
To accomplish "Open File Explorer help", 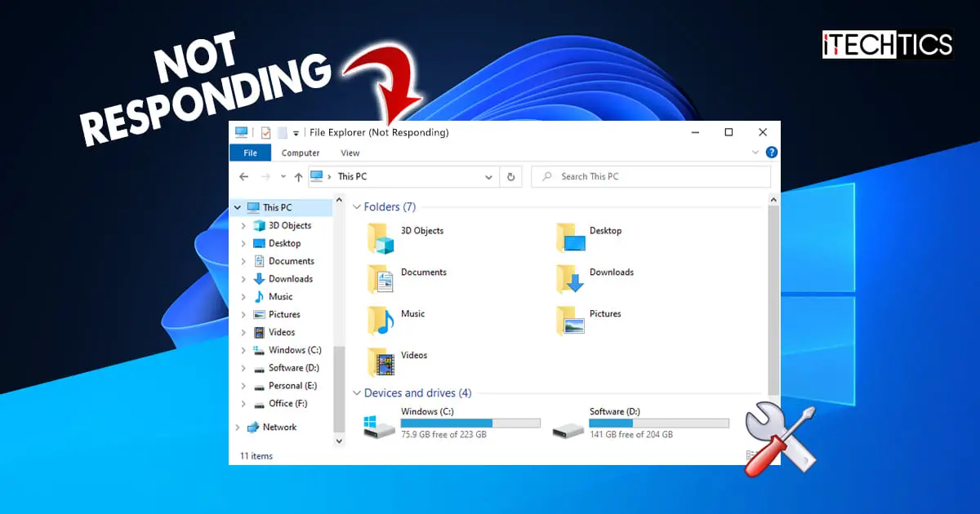I will pos(771,153).
